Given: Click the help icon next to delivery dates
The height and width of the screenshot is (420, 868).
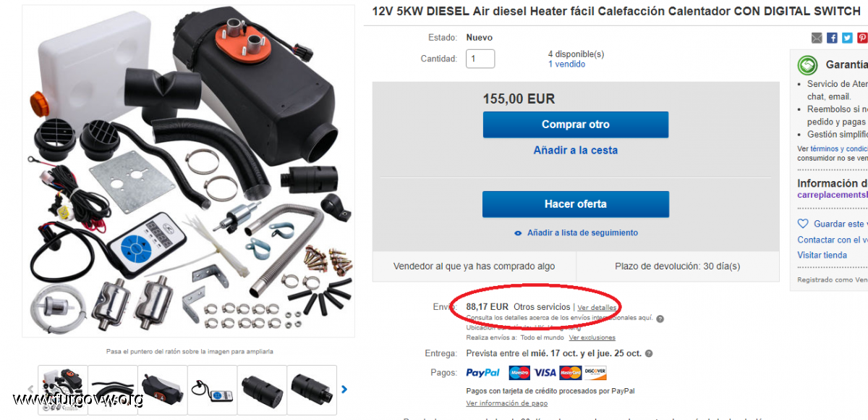Looking at the screenshot, I should tap(649, 353).
